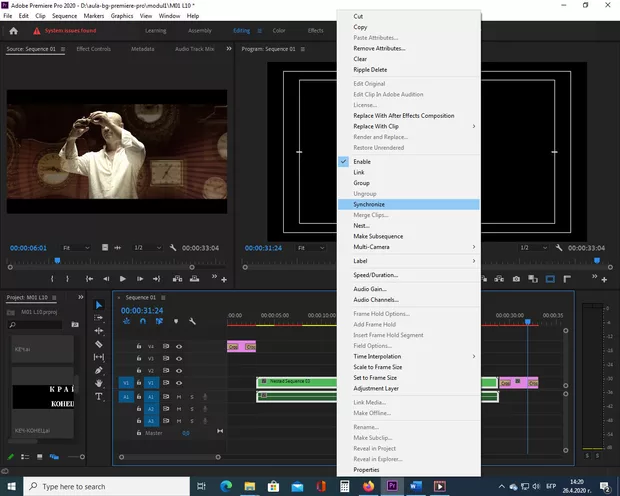Activate the Type tool
The width and height of the screenshot is (620, 496).
click(x=99, y=396)
